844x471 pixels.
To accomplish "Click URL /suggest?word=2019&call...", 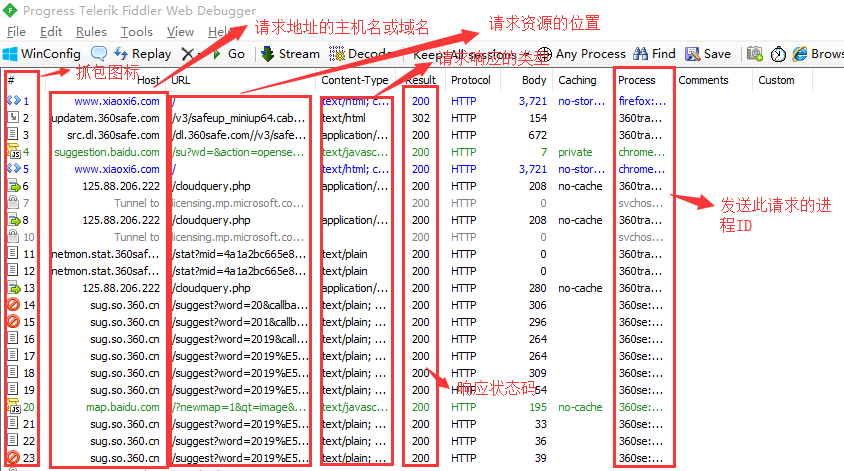I will [240, 339].
